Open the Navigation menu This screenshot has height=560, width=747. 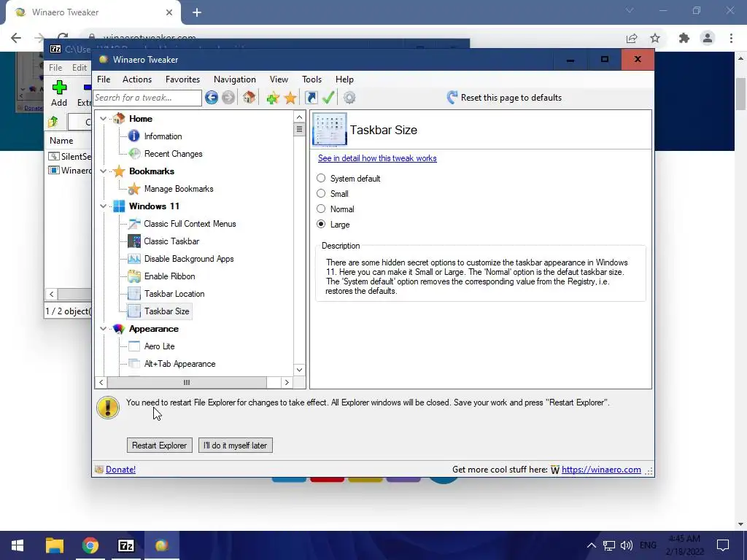pyautogui.click(x=235, y=79)
